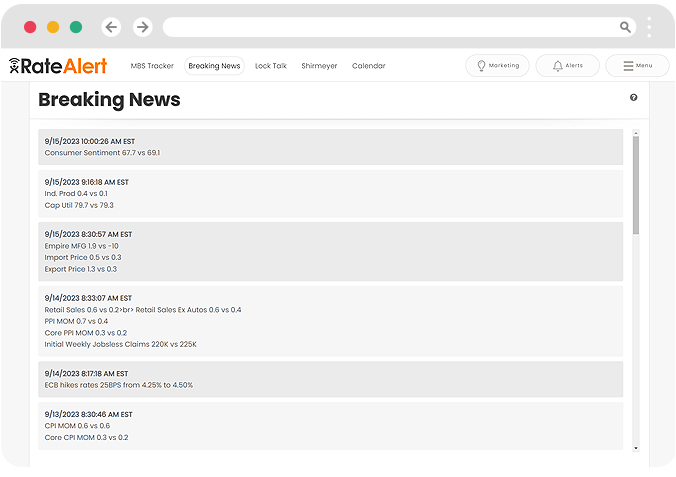Click the Ind. Prod 0.4 vs 0.1 line
The image size is (676, 477).
(x=76, y=194)
